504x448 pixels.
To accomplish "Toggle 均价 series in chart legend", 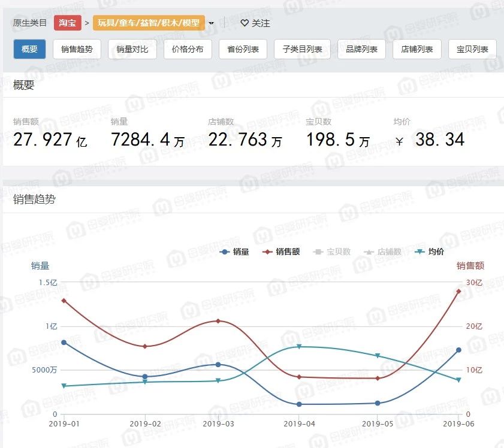I will coord(430,252).
